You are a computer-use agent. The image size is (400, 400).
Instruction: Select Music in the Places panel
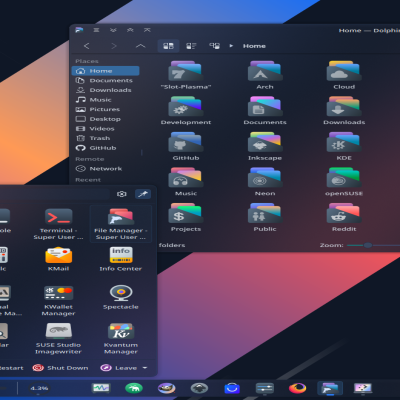(x=105, y=100)
